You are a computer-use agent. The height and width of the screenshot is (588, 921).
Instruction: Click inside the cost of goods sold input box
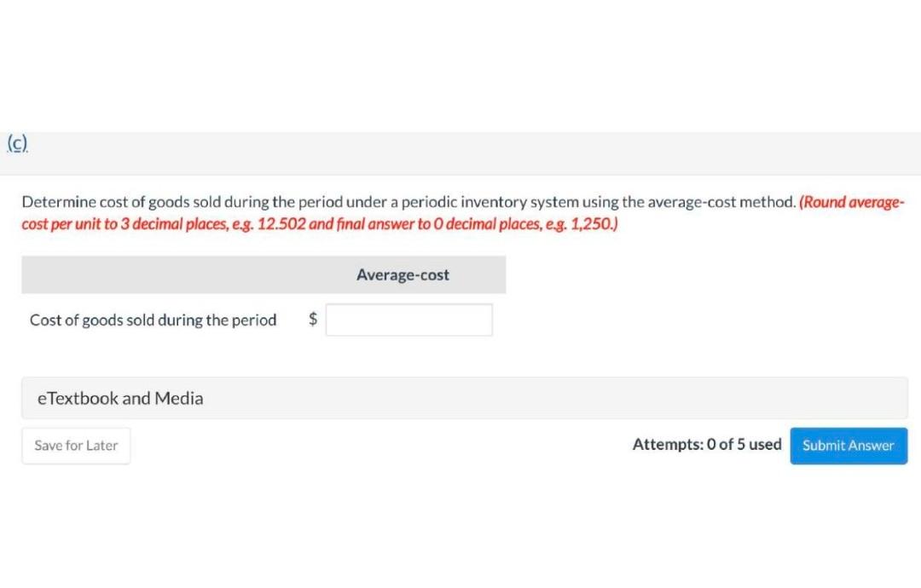click(408, 319)
